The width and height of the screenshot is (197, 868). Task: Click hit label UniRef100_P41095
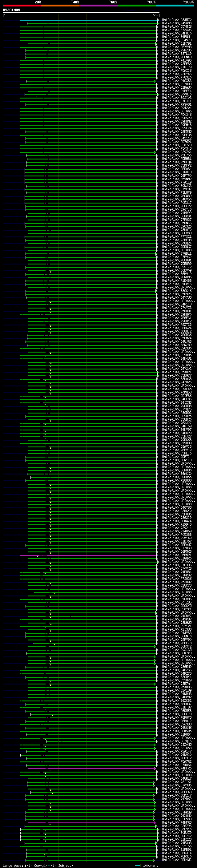[x=177, y=60]
